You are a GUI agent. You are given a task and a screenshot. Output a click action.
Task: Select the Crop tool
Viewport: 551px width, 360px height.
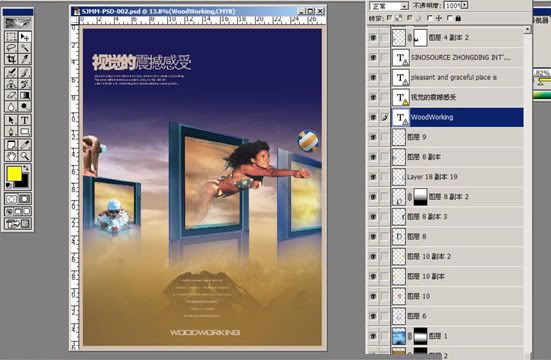tap(11, 59)
